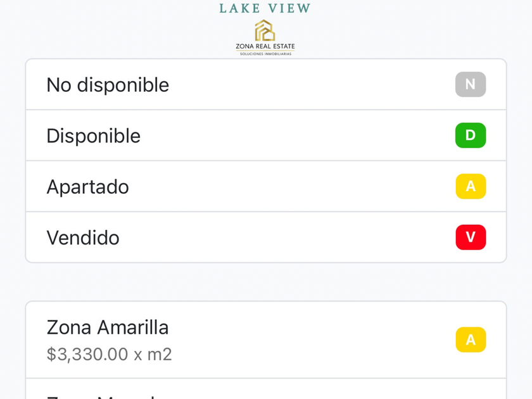The image size is (532, 399).
Task: Click the $3,330.00 x m2 price text
Action: [x=109, y=354]
